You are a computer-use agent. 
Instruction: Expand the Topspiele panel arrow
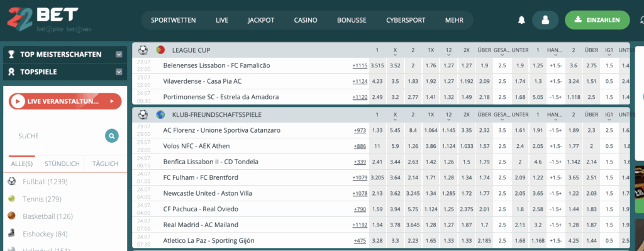119,72
